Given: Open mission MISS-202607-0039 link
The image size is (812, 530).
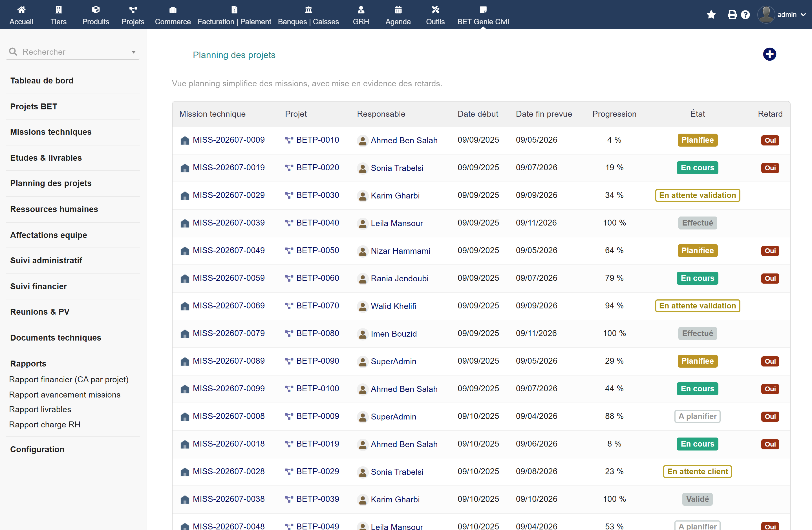Looking at the screenshot, I should [x=229, y=223].
